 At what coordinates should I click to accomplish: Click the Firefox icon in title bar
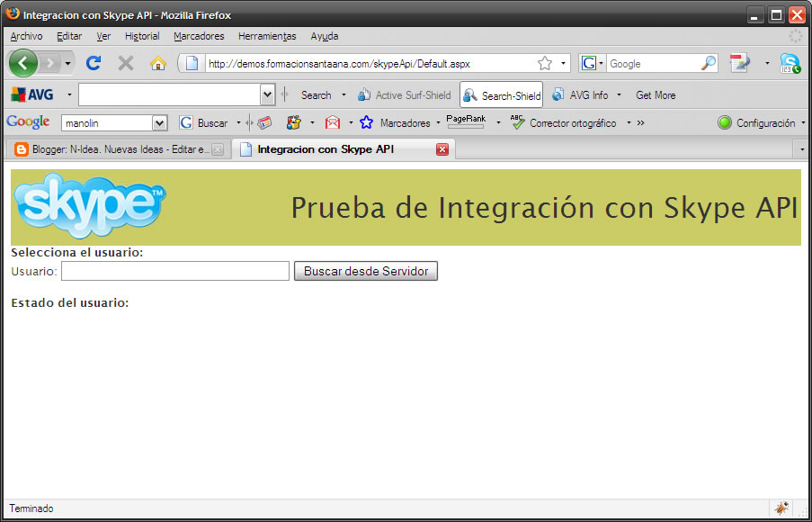pos(13,14)
